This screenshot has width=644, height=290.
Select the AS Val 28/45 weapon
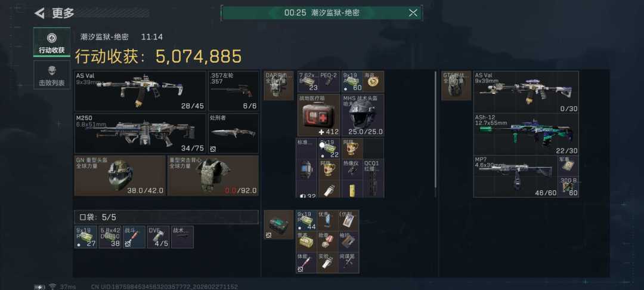point(140,91)
